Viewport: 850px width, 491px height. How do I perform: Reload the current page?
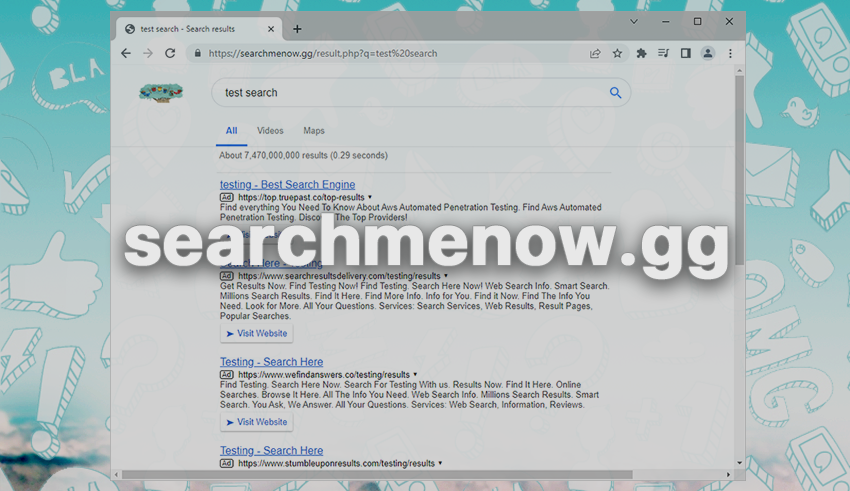(170, 53)
